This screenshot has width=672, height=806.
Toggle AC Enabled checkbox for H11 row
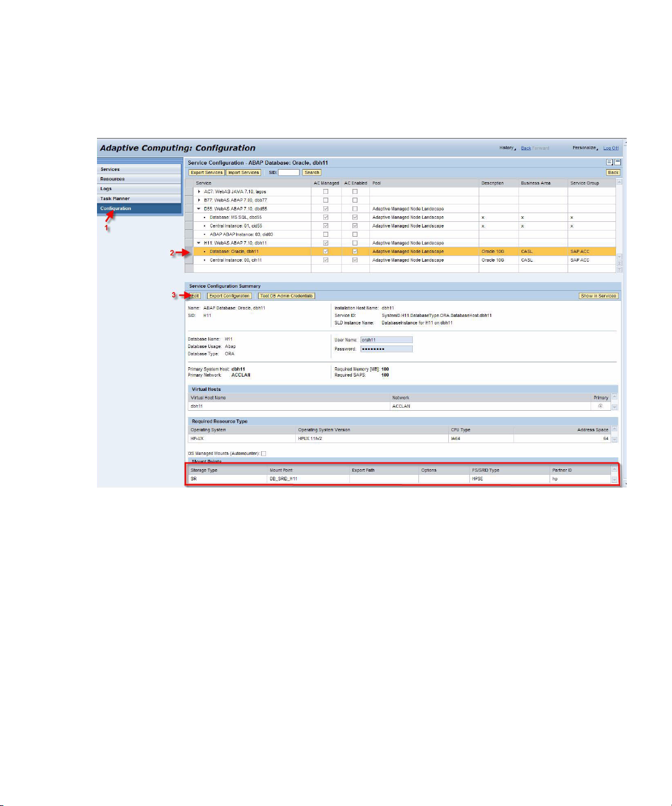click(355, 243)
